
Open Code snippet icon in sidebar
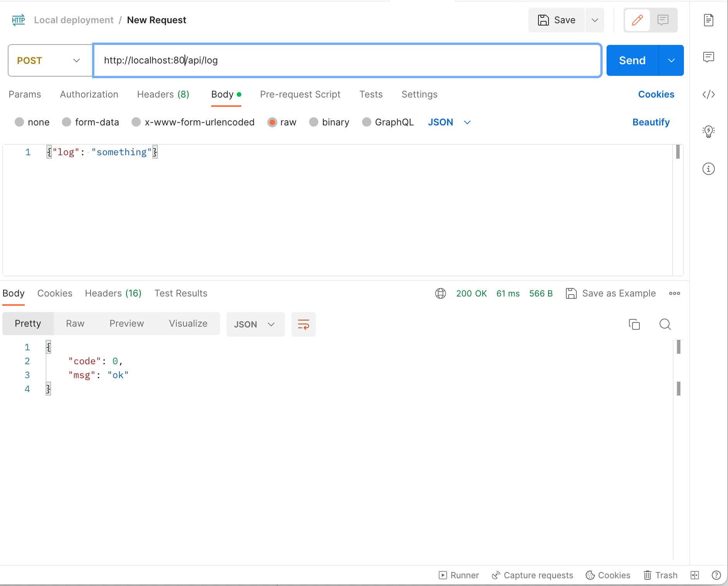pyautogui.click(x=709, y=94)
